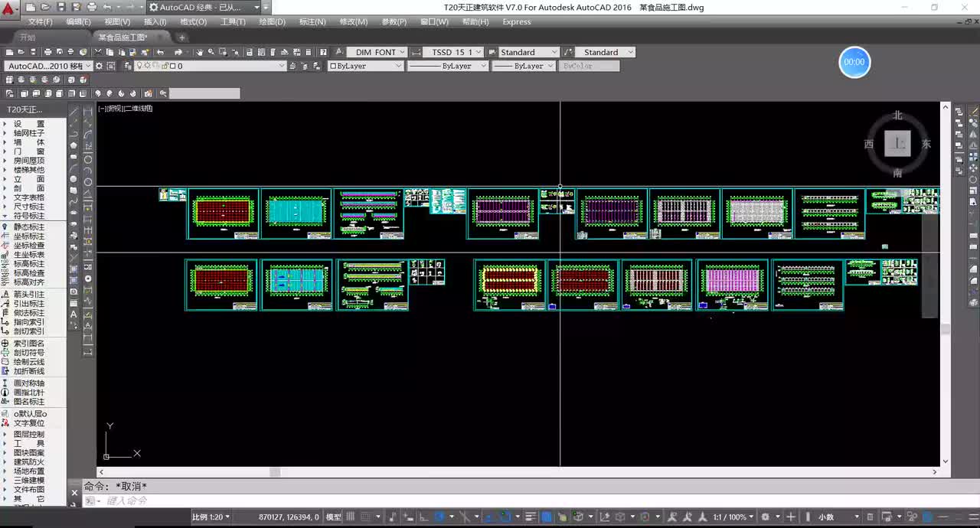Switch to the 开始 tab

(28, 37)
